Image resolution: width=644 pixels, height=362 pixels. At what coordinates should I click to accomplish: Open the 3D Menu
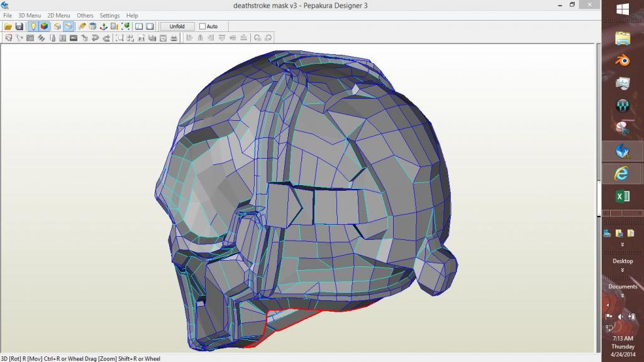pyautogui.click(x=29, y=16)
